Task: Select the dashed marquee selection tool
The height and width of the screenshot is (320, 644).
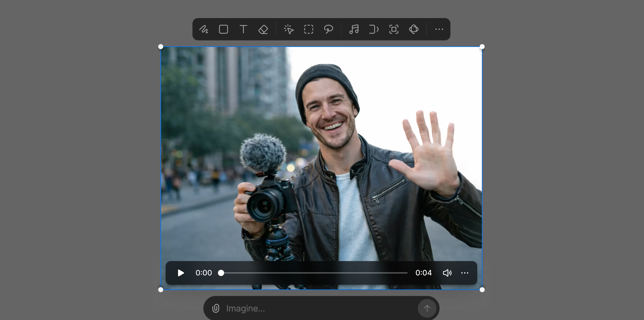Action: click(309, 29)
